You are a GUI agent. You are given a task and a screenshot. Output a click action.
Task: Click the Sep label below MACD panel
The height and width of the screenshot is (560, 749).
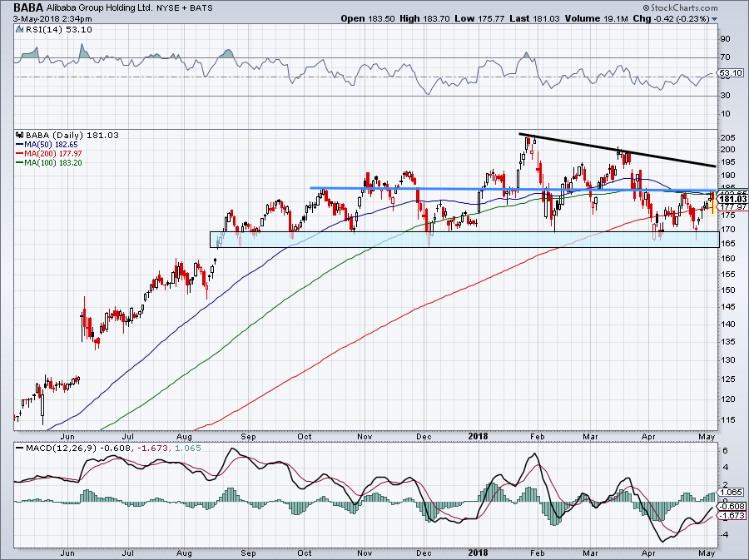tap(248, 553)
